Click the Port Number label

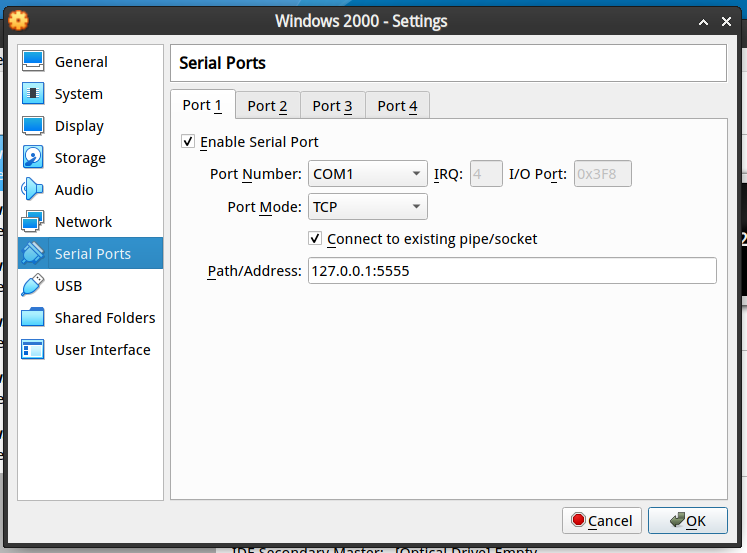[x=255, y=174]
